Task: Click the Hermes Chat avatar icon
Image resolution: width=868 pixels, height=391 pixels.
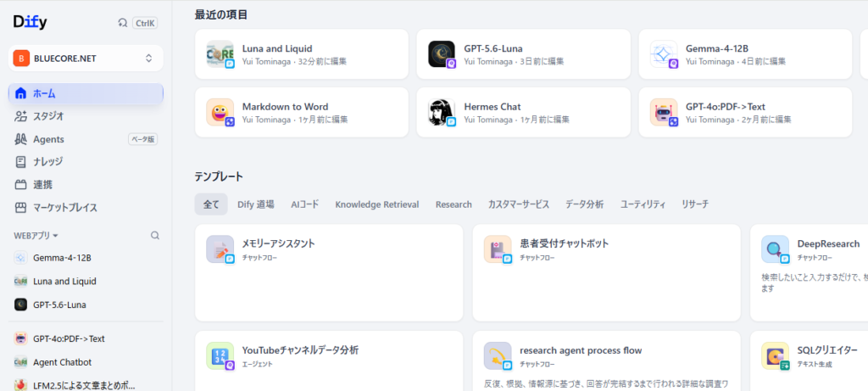Action: 442,112
